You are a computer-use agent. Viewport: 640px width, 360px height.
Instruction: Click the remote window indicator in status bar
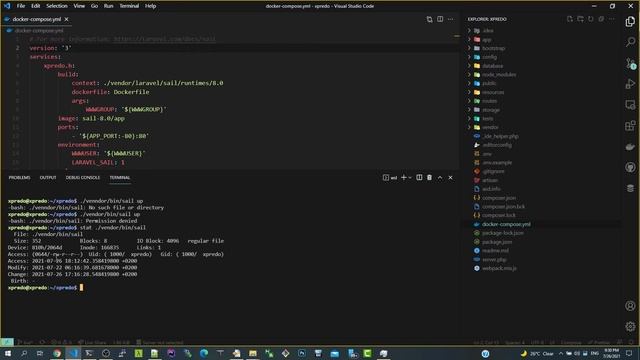tap(7, 342)
